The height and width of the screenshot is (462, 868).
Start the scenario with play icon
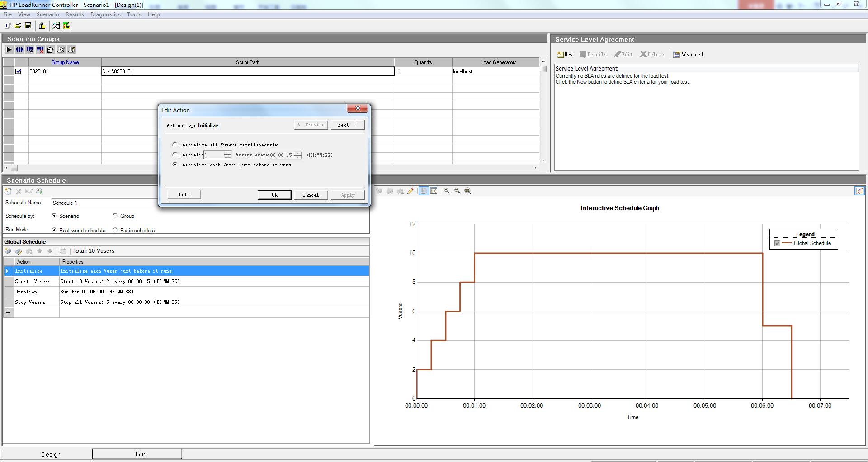9,50
